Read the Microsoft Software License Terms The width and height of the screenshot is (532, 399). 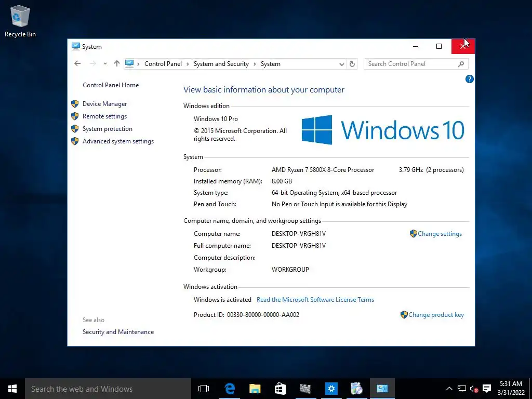pos(315,300)
